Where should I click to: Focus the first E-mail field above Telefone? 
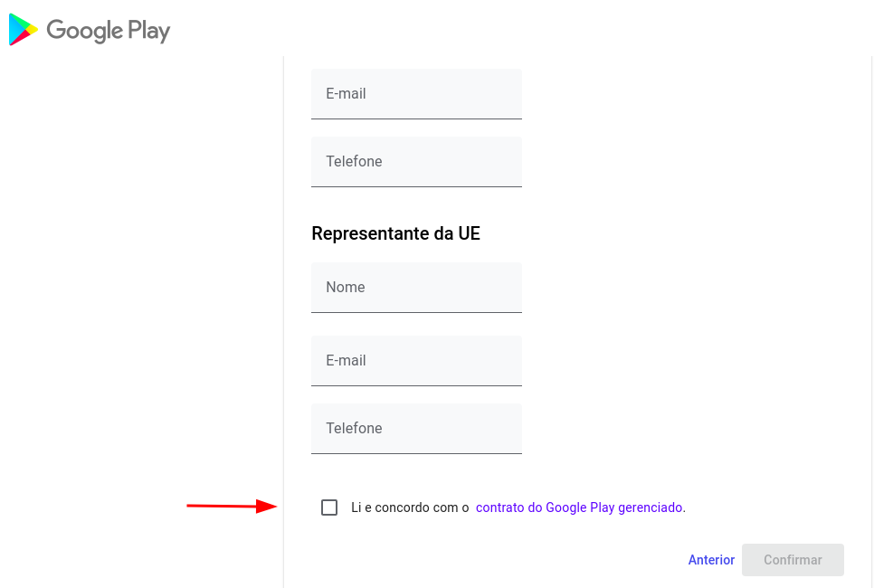click(x=416, y=94)
